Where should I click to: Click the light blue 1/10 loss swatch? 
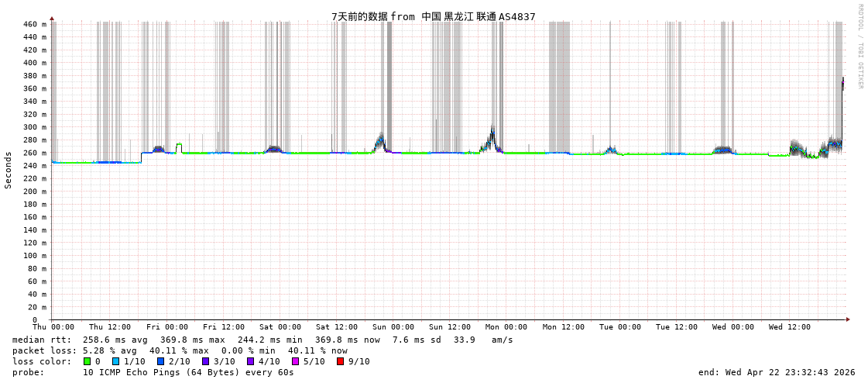(115, 361)
